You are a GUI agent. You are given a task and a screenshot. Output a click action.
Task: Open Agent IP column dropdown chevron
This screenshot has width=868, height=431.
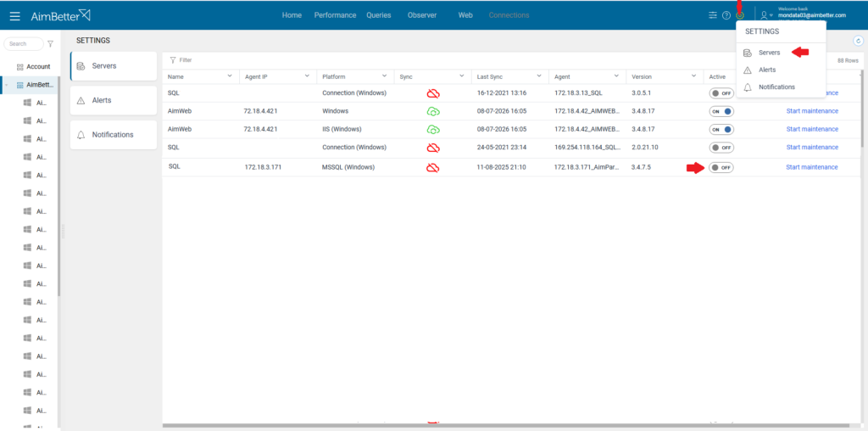tap(307, 76)
